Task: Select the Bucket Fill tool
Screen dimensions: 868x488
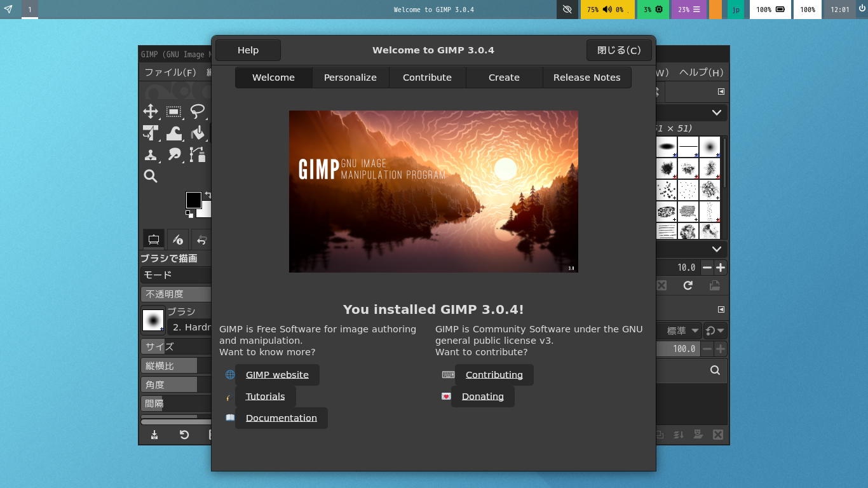Action: [x=198, y=133]
